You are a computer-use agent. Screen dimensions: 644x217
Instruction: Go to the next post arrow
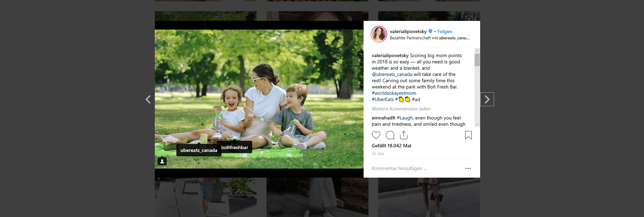tap(487, 100)
